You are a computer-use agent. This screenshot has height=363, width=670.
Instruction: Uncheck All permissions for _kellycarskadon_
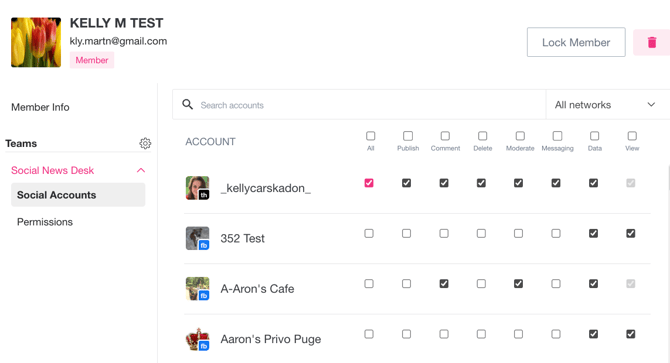pyautogui.click(x=369, y=183)
